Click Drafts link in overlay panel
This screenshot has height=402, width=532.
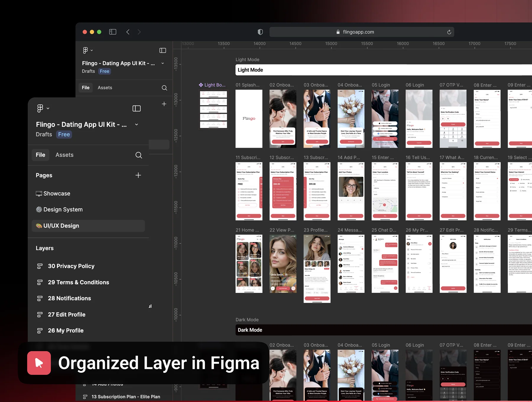[x=44, y=134]
